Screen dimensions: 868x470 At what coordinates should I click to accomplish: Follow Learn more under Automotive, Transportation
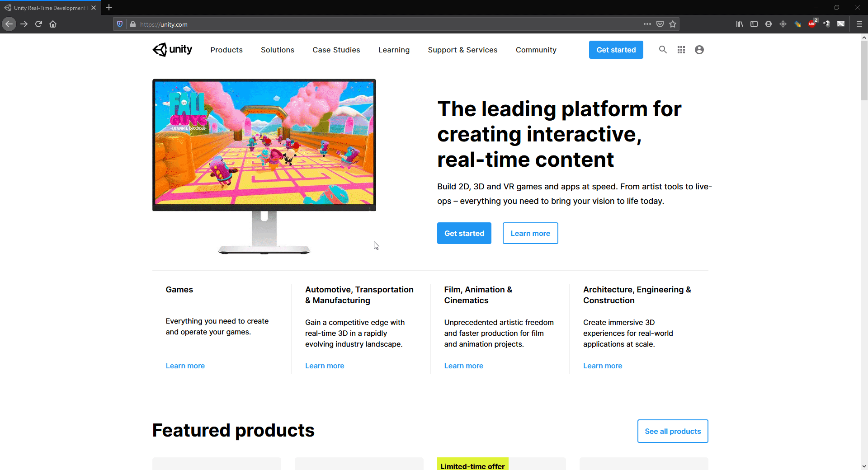325,366
